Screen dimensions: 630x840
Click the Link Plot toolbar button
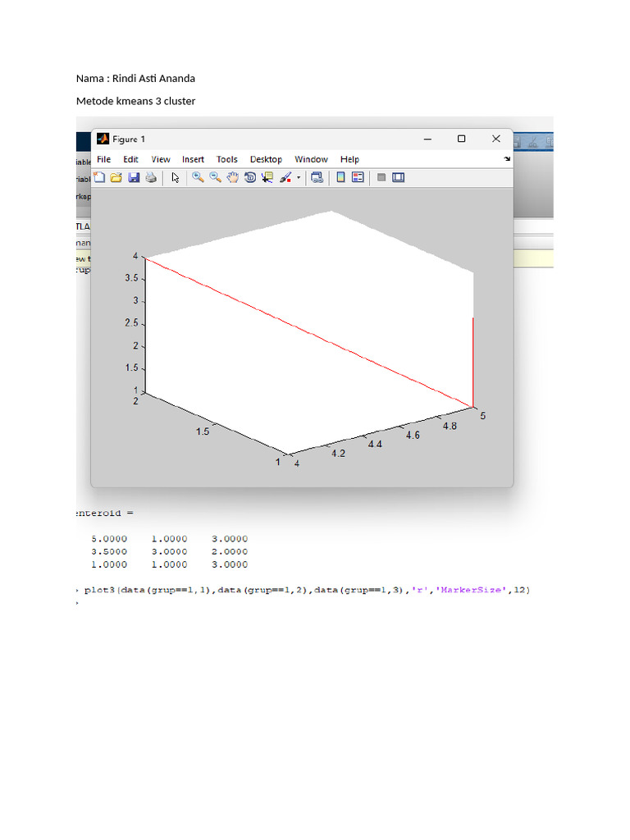coord(317,177)
